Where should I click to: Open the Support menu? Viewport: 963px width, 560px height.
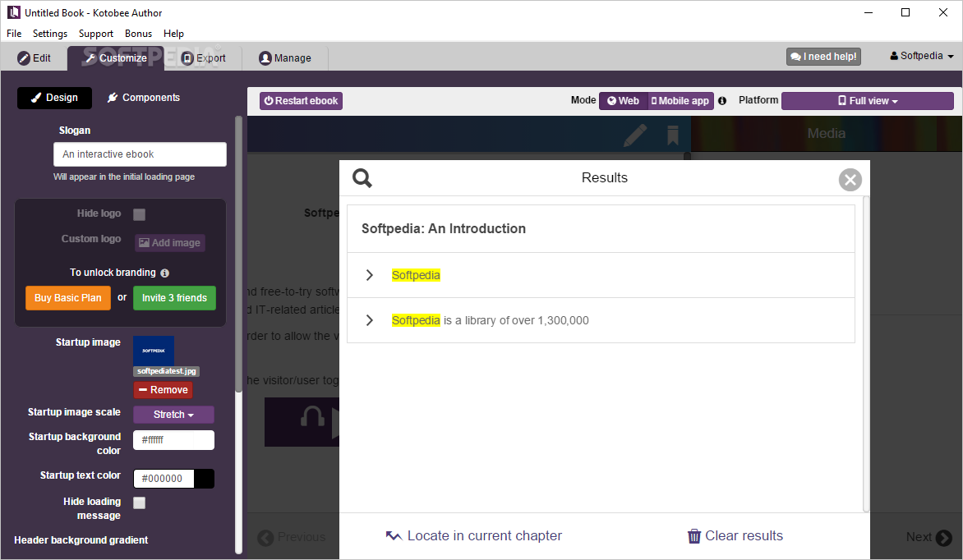[96, 33]
